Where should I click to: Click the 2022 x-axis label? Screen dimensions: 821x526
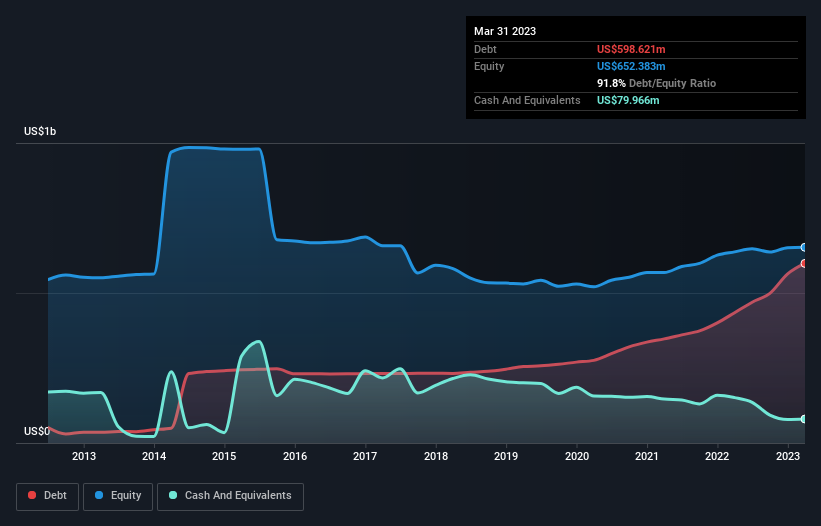click(717, 456)
